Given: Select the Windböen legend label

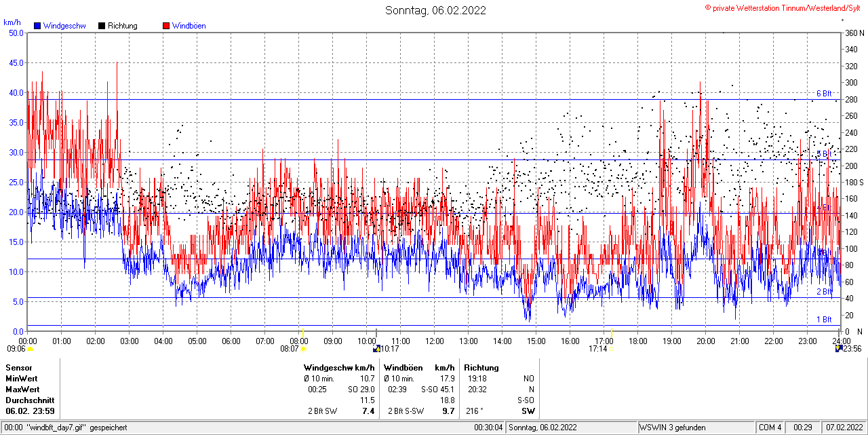Looking at the screenshot, I should point(189,26).
